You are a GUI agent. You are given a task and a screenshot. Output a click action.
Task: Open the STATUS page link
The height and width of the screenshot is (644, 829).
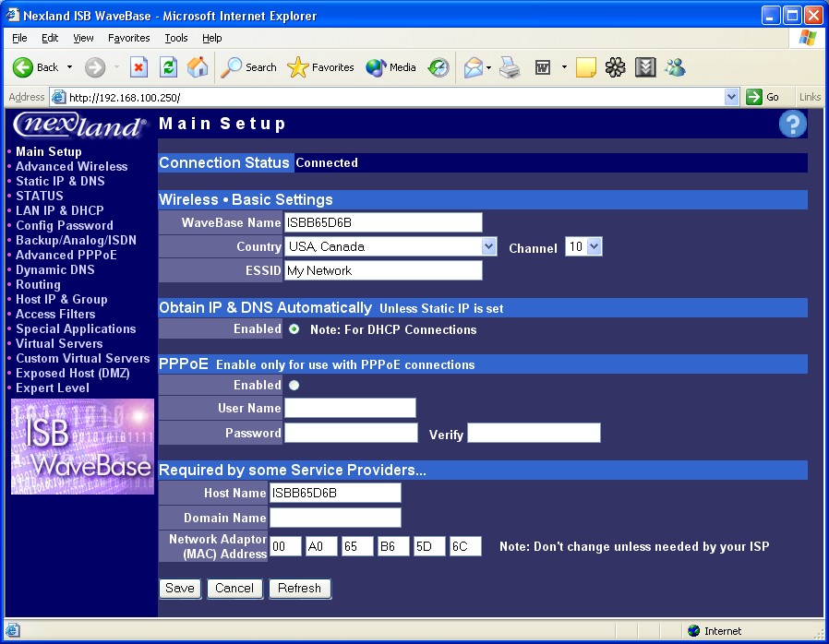point(39,196)
